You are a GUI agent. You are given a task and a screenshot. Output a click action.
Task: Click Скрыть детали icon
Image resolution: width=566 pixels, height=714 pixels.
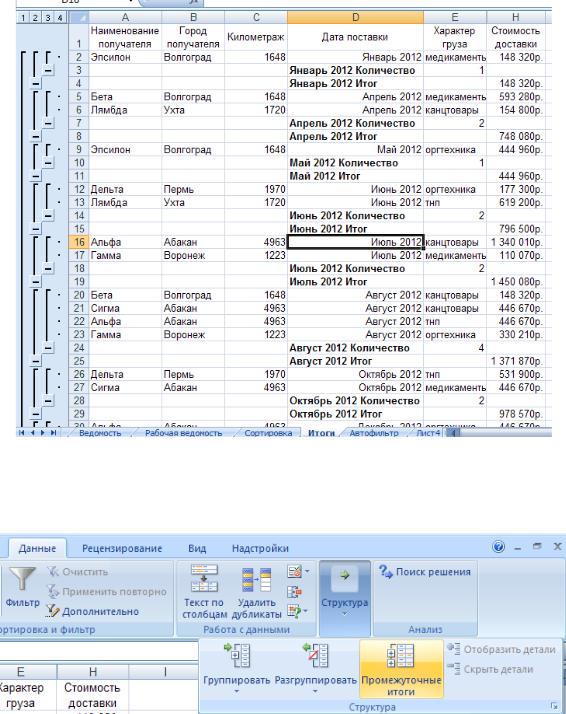coord(454,669)
